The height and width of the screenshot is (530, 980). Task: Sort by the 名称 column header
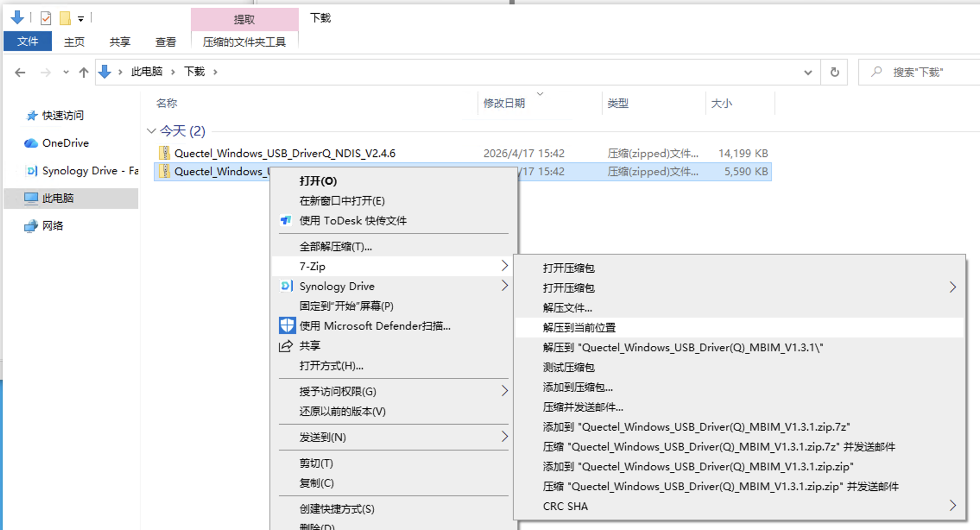[167, 103]
